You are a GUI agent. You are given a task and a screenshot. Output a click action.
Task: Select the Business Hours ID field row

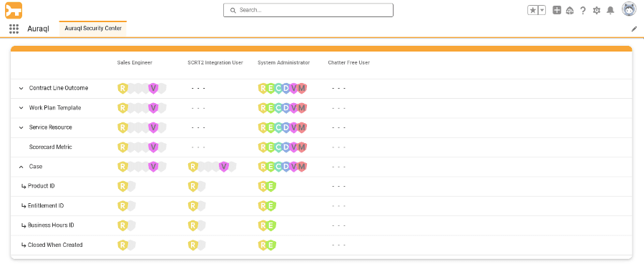pos(321,226)
